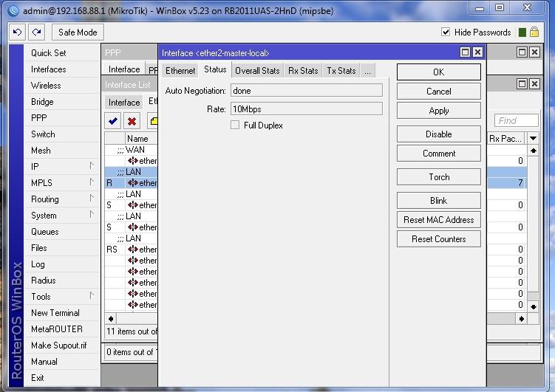Click Reset Counters button
This screenshot has width=555, height=392.
pos(438,239)
